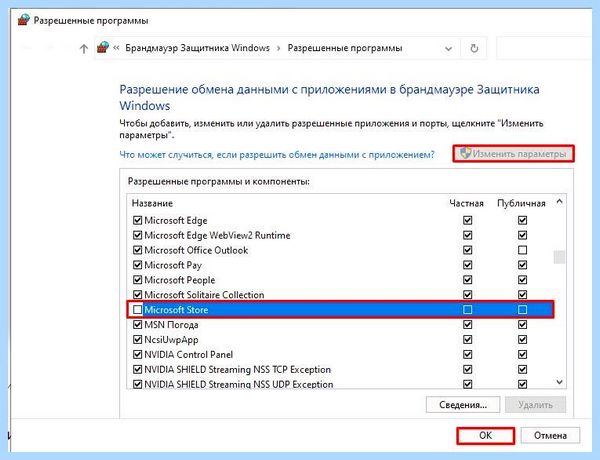
Task: Click the Сведения... button
Action: click(463, 405)
